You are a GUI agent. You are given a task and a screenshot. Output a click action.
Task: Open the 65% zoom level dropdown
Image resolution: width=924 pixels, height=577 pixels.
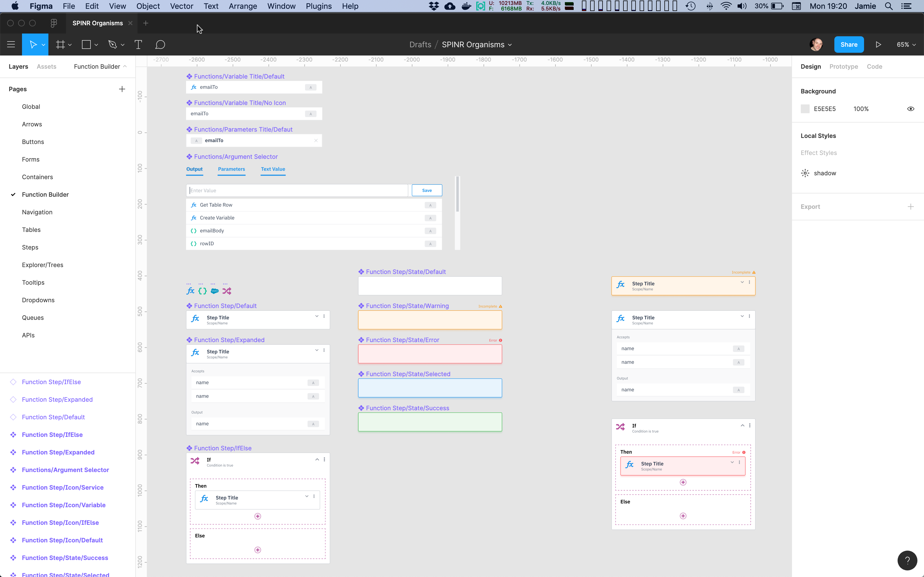[906, 44]
